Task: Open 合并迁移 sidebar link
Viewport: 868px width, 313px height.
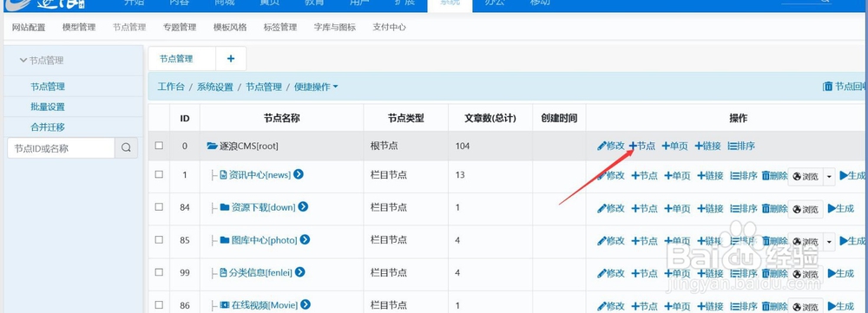Action: tap(48, 127)
